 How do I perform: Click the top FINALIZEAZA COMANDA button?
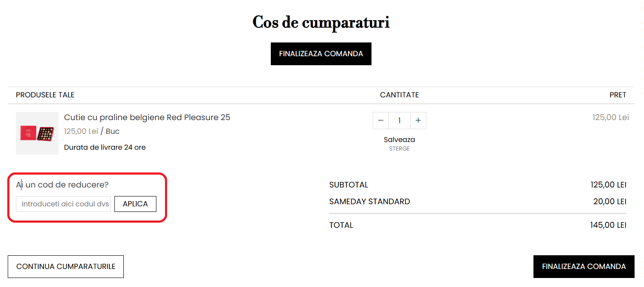[x=321, y=54]
